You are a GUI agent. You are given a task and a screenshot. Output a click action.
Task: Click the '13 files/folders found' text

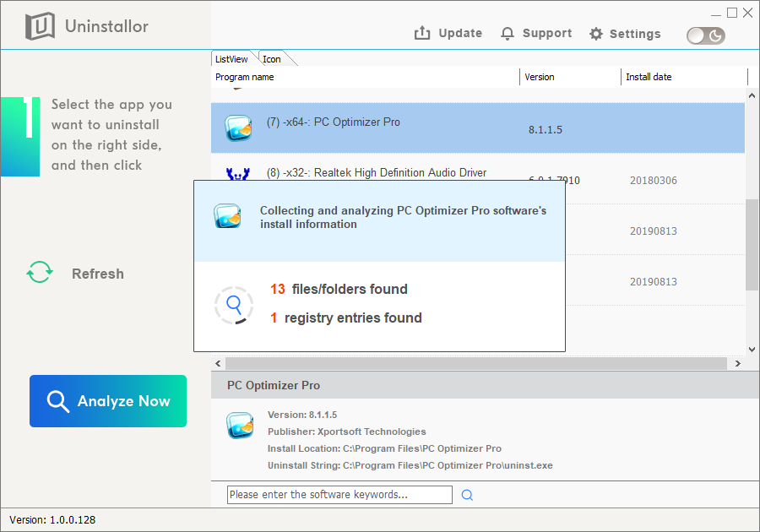pos(339,290)
